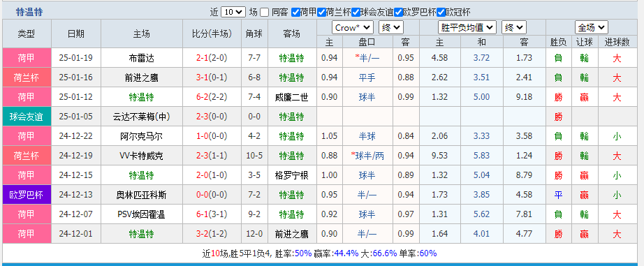Open the 终 dropdown next to 胜平负均值
Image resolution: width=644 pixels, height=266 pixels.
(x=514, y=27)
